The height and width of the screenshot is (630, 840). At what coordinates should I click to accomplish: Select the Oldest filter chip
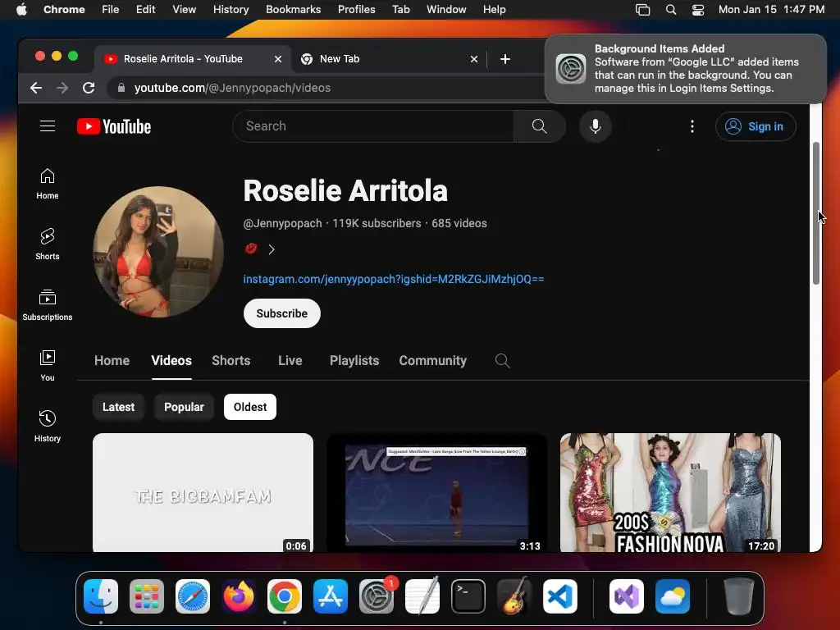[x=250, y=407]
